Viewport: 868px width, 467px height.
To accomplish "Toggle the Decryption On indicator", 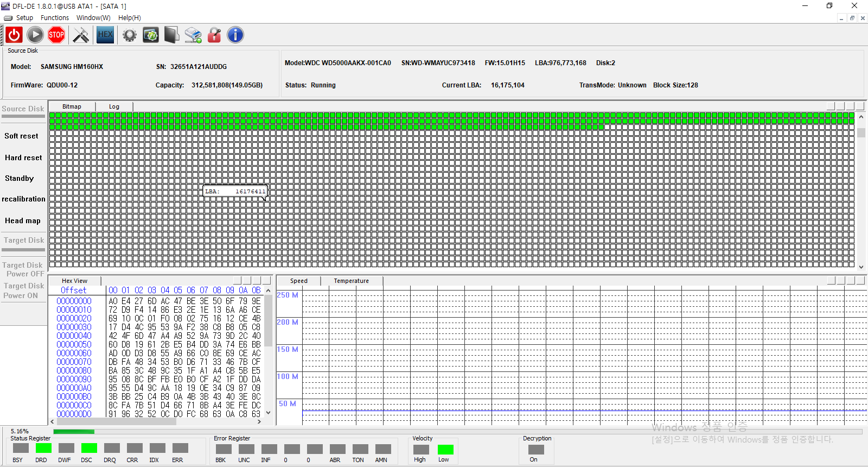I will pos(536,450).
